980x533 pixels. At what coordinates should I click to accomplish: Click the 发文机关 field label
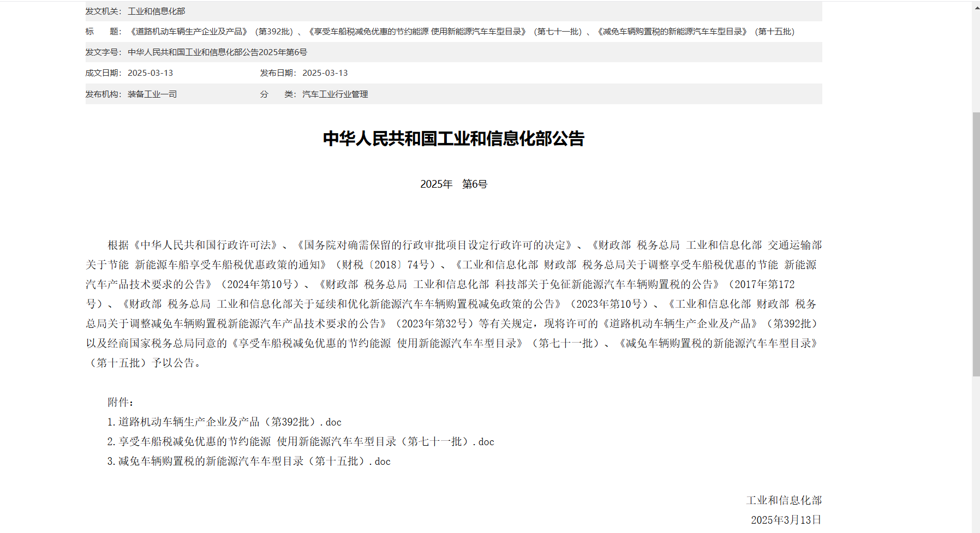coord(104,11)
